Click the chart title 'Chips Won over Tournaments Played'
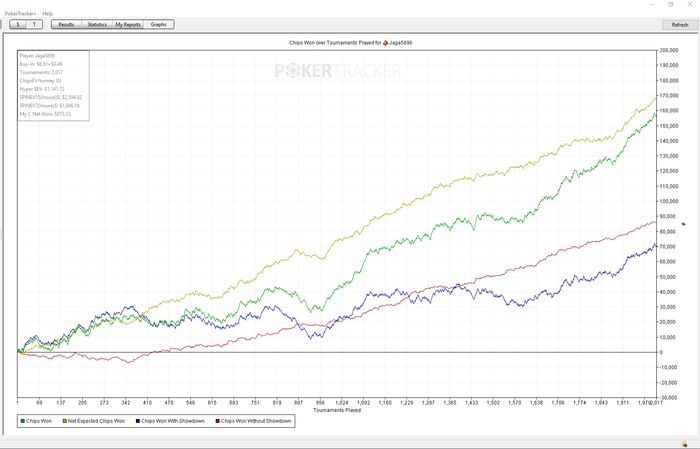This screenshot has height=449, width=700. [335, 43]
